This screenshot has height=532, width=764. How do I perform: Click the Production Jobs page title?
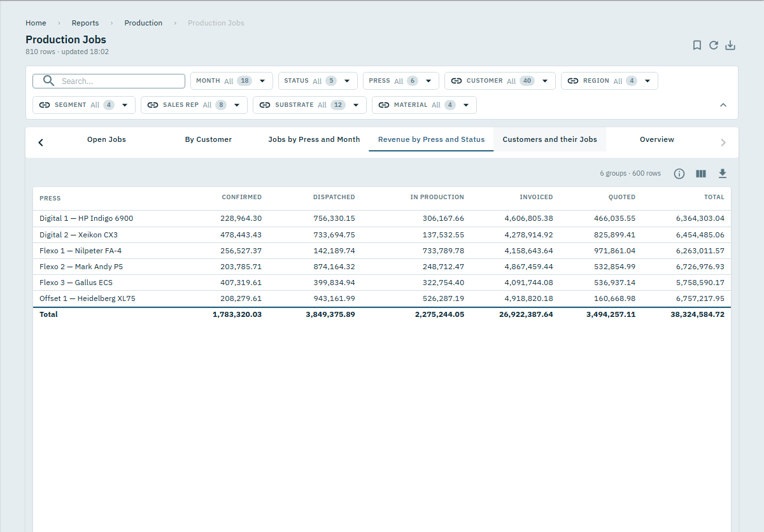tap(66, 39)
